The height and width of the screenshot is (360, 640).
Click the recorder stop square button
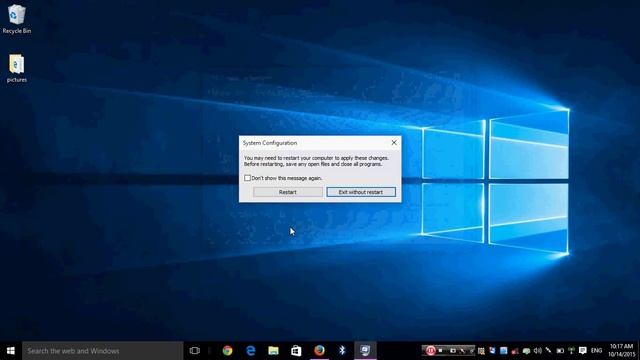click(441, 351)
